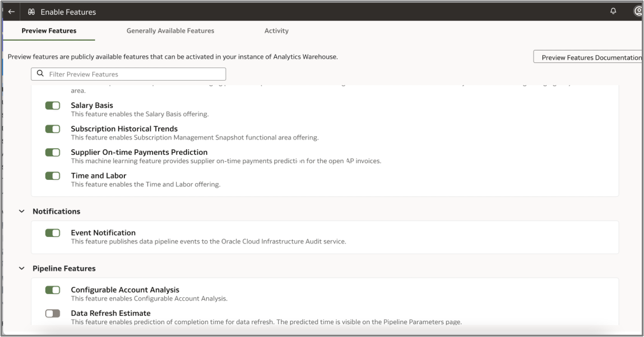This screenshot has height=337, width=644.
Task: Click the Filter Preview Features field
Action: point(136,74)
